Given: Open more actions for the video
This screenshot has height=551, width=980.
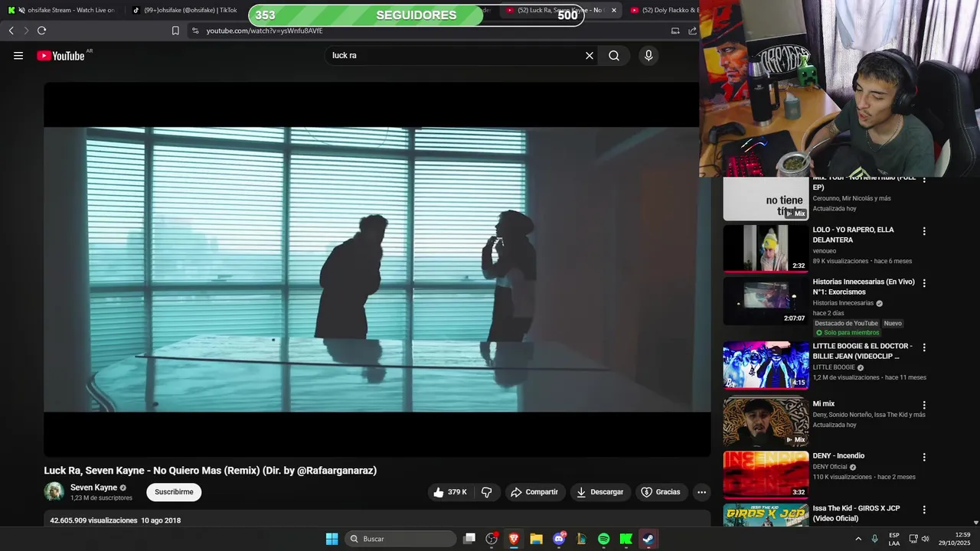Looking at the screenshot, I should pos(701,492).
